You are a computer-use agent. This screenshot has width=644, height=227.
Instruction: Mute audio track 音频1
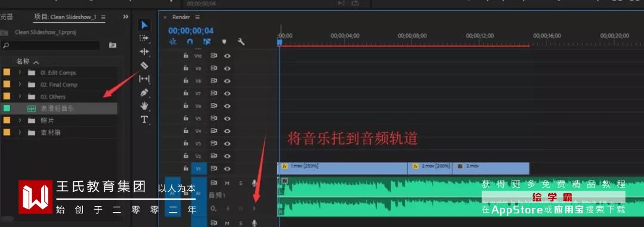[227, 183]
